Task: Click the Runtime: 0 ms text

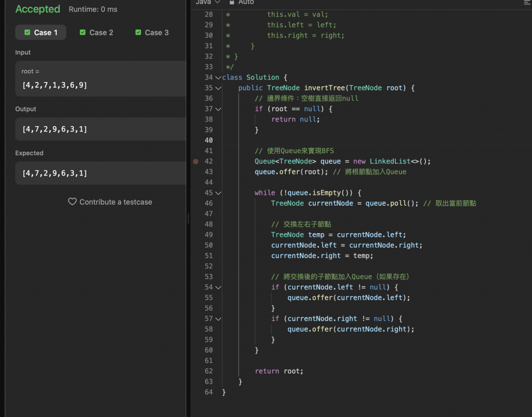Action: tap(93, 9)
